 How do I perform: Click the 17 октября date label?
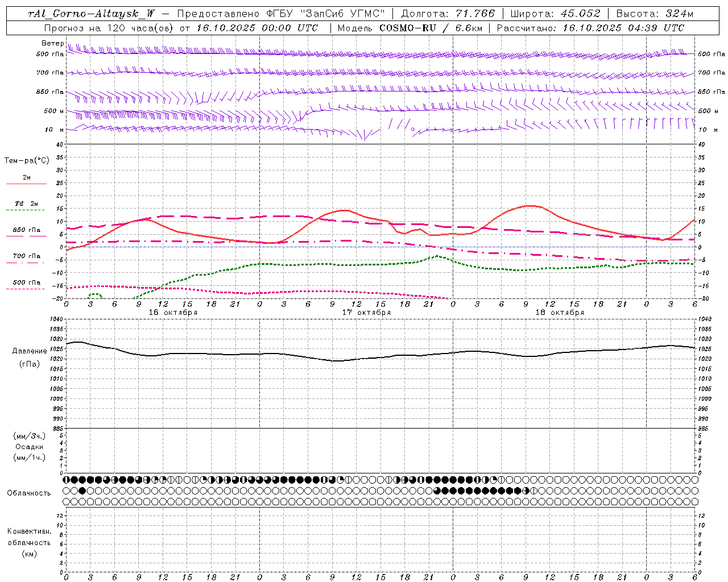[x=366, y=313]
